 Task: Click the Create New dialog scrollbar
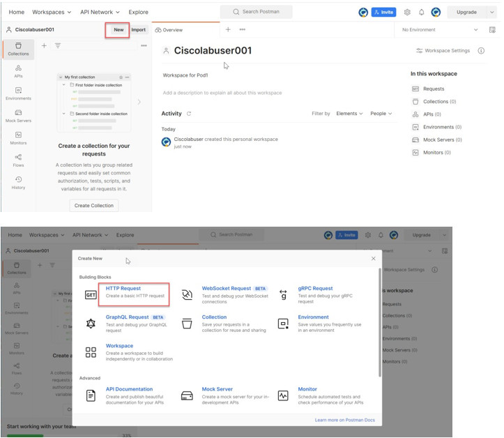point(380,322)
